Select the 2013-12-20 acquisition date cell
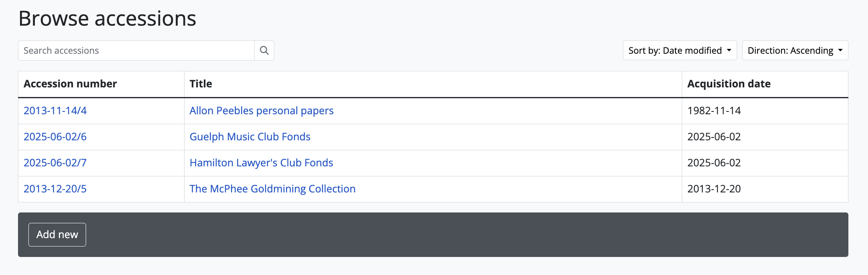The image size is (868, 275). 714,189
